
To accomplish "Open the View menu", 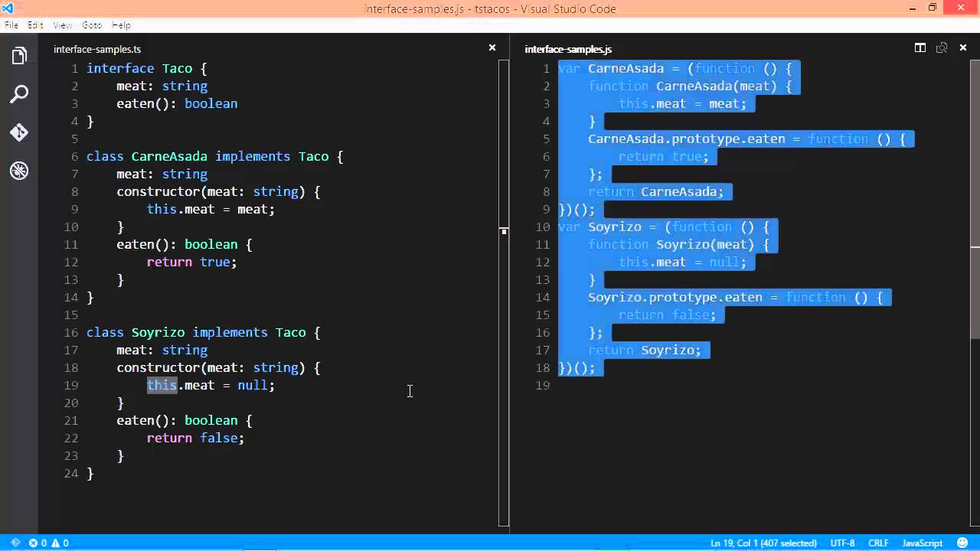I will coord(62,25).
